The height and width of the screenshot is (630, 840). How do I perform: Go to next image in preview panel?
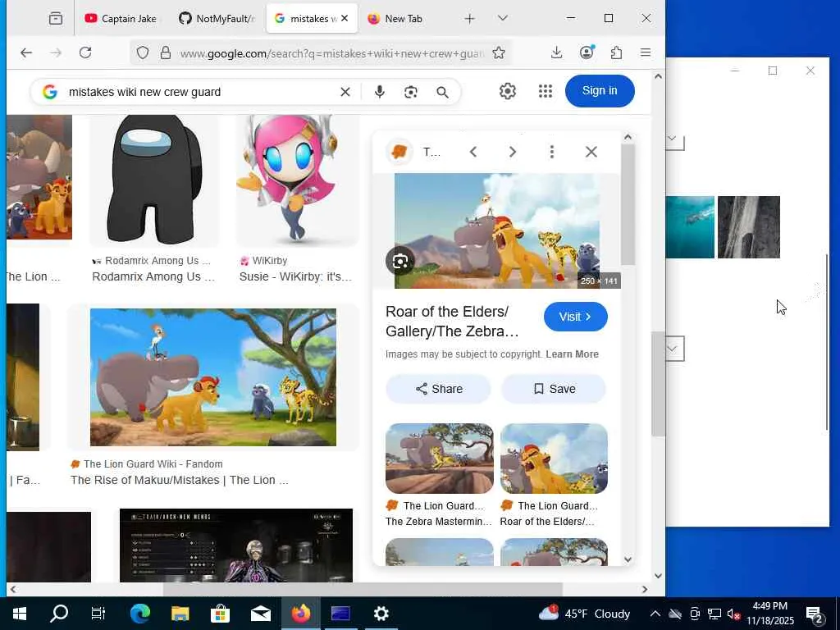[513, 152]
